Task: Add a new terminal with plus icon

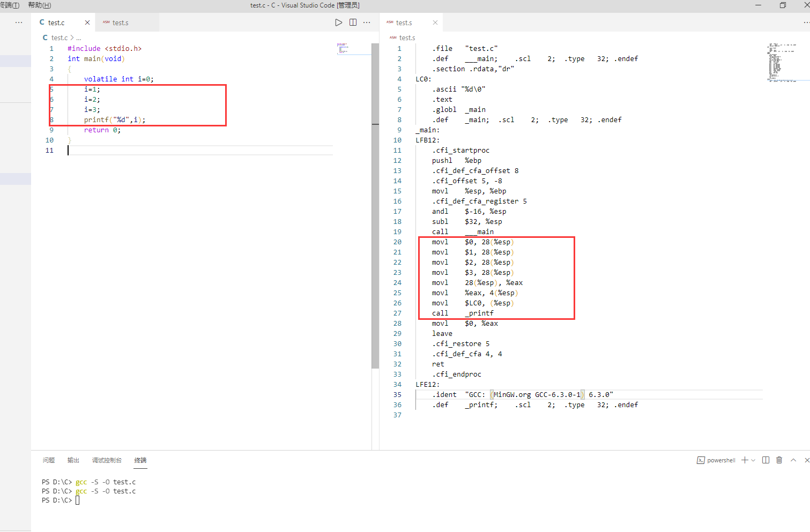Action: pos(745,460)
